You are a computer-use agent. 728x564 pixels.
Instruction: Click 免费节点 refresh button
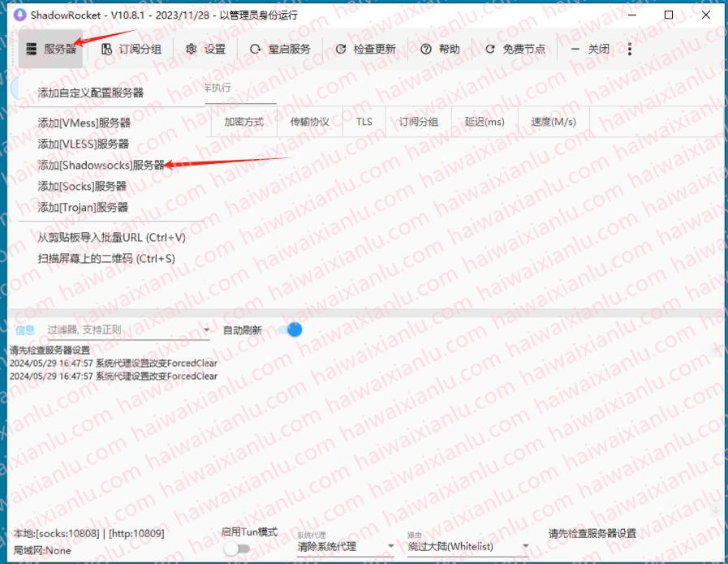tap(515, 49)
